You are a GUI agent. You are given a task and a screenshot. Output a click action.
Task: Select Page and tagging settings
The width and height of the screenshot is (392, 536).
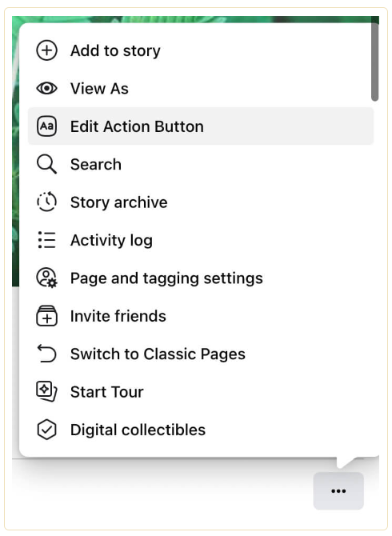[x=201, y=278]
